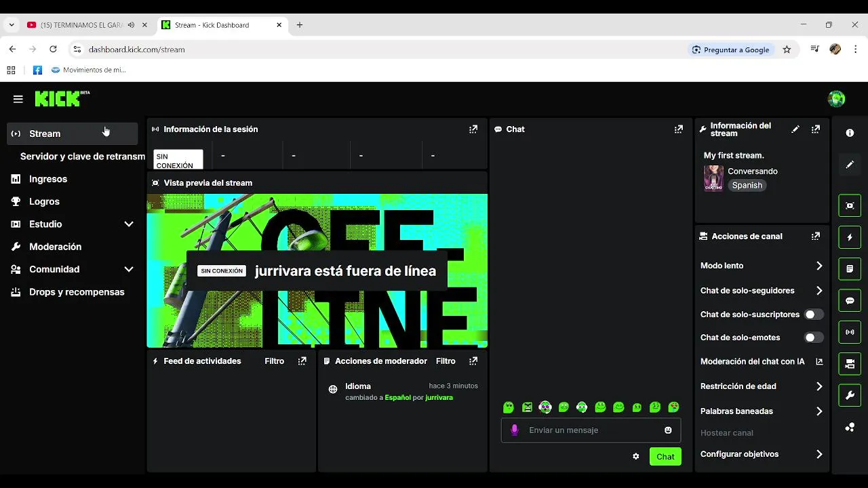The height and width of the screenshot is (488, 868).
Task: Open Servidor y clave de retransmisión
Action: [x=83, y=157]
